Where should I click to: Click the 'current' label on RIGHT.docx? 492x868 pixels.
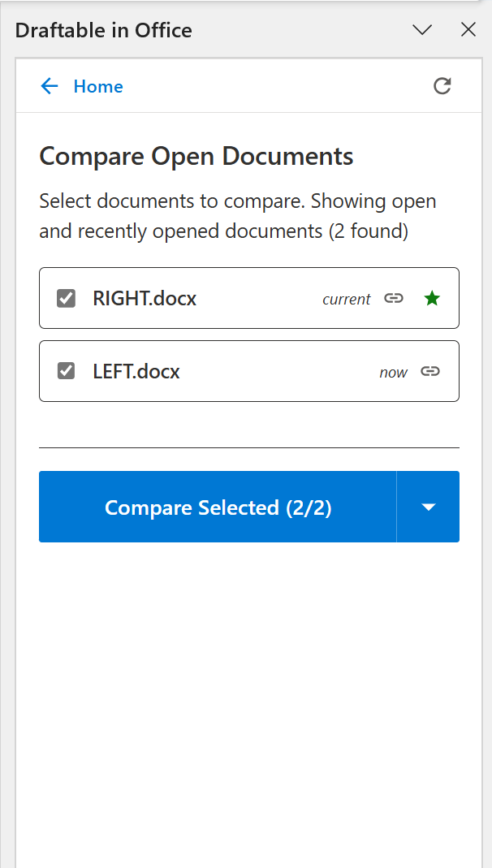point(347,299)
